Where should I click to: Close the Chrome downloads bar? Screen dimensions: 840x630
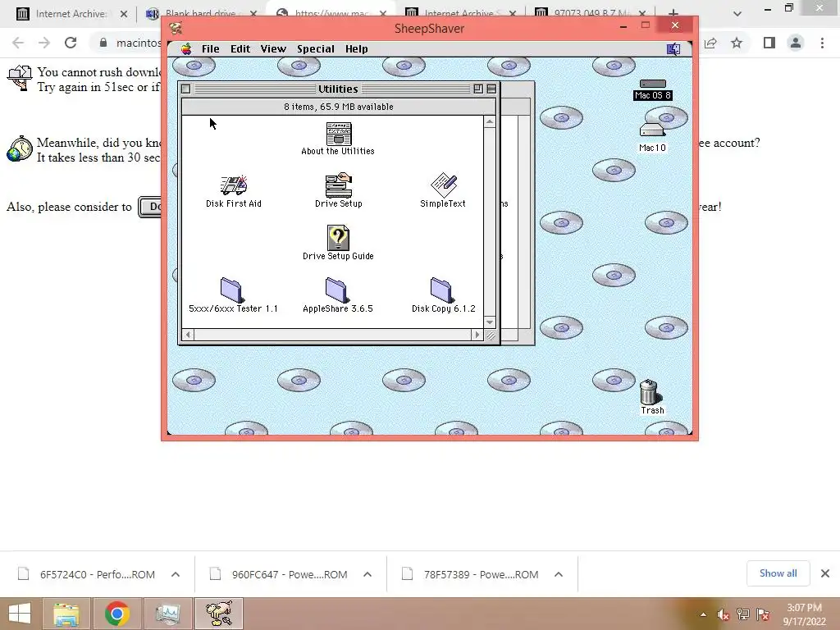(x=825, y=573)
